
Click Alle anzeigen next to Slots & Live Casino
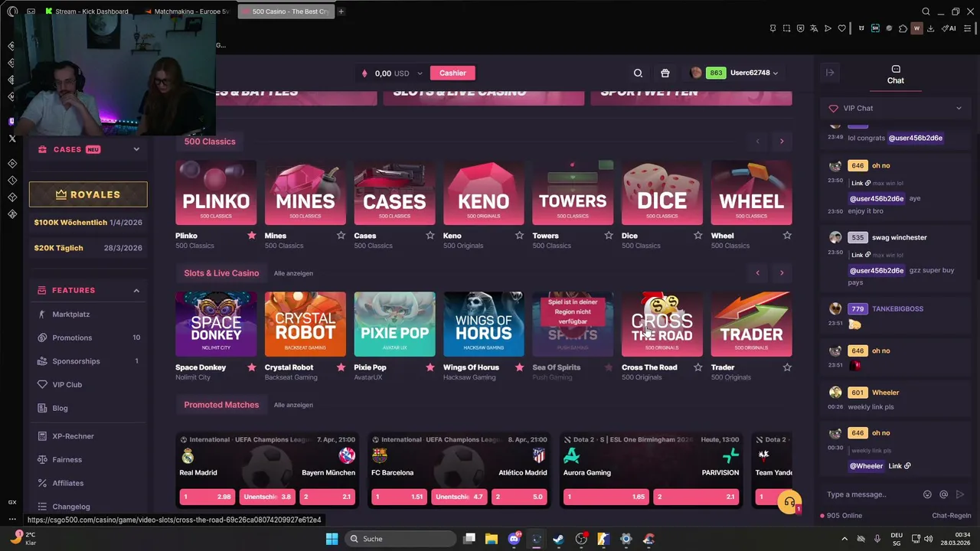tap(293, 273)
